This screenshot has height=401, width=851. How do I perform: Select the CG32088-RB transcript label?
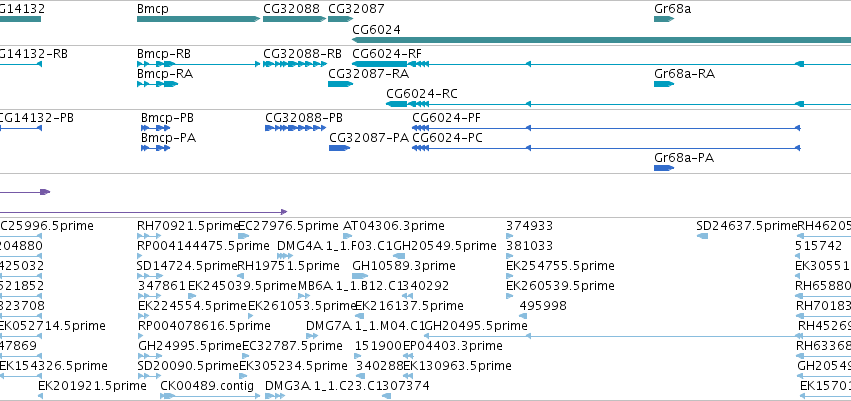pos(302,54)
